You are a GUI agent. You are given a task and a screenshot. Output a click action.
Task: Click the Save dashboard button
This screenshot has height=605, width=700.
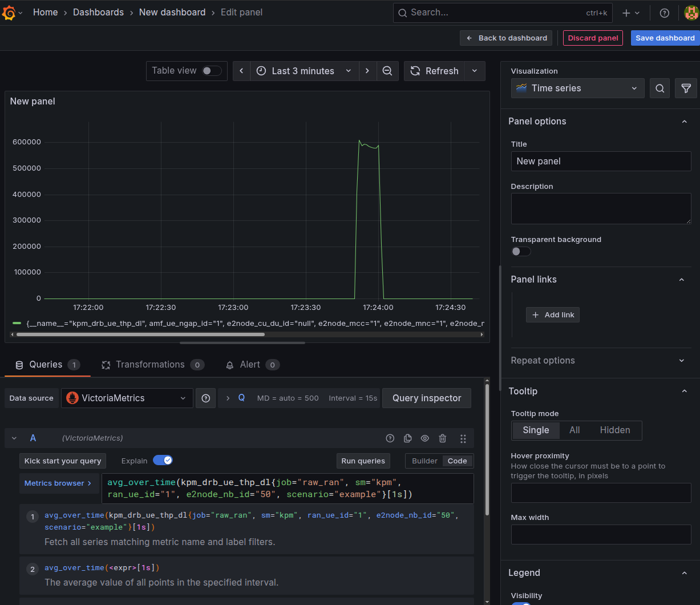point(665,38)
